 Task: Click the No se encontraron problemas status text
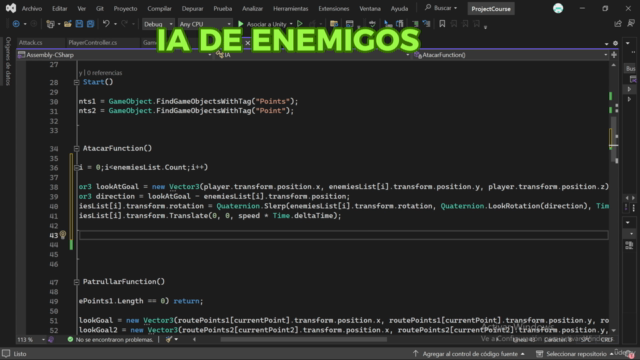(x=114, y=340)
